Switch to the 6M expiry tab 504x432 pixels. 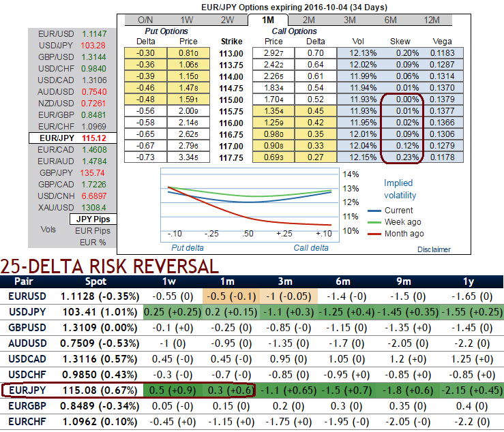pos(391,20)
